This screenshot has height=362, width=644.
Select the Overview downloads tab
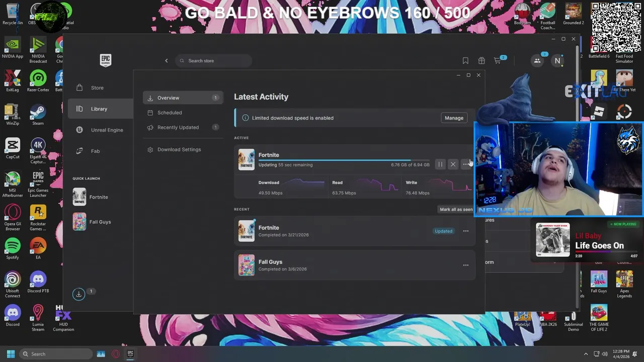[183, 98]
